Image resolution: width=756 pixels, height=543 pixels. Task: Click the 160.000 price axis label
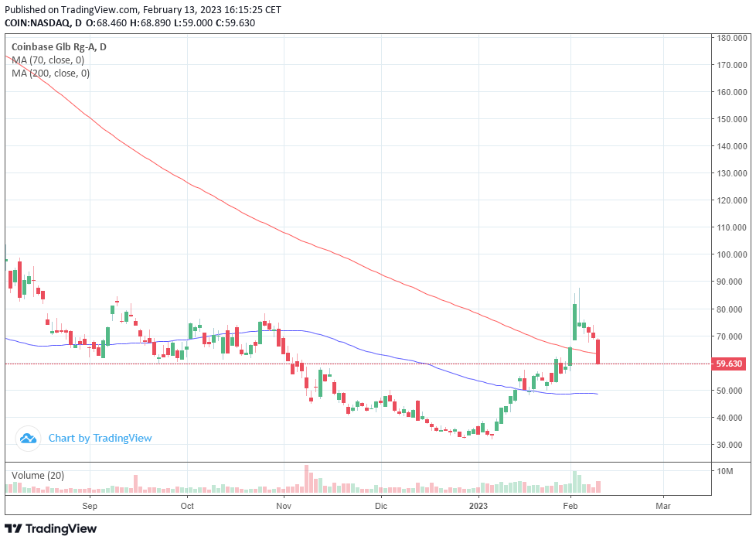pos(731,92)
